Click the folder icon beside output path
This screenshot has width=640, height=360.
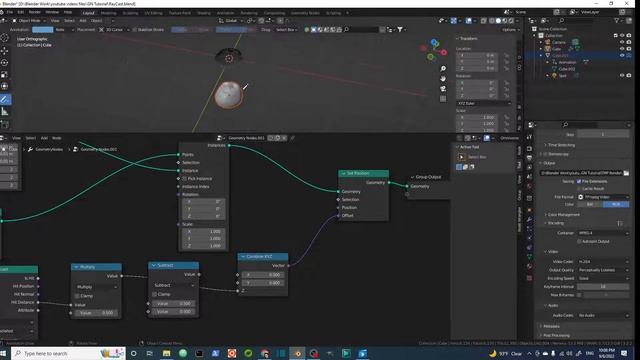click(626, 173)
